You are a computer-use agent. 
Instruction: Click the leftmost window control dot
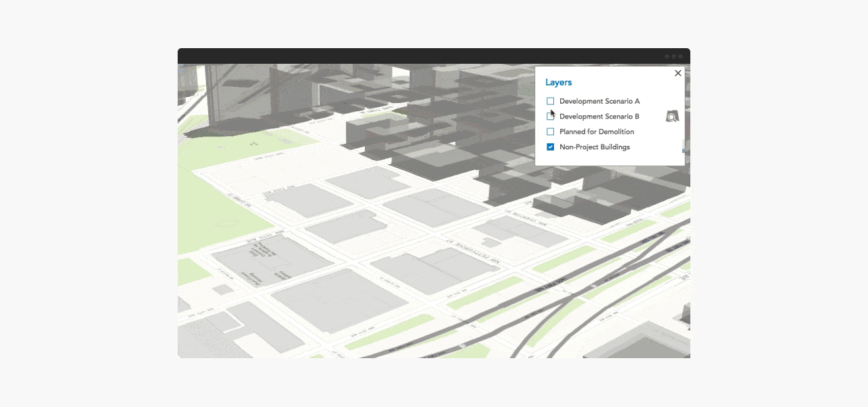(667, 56)
